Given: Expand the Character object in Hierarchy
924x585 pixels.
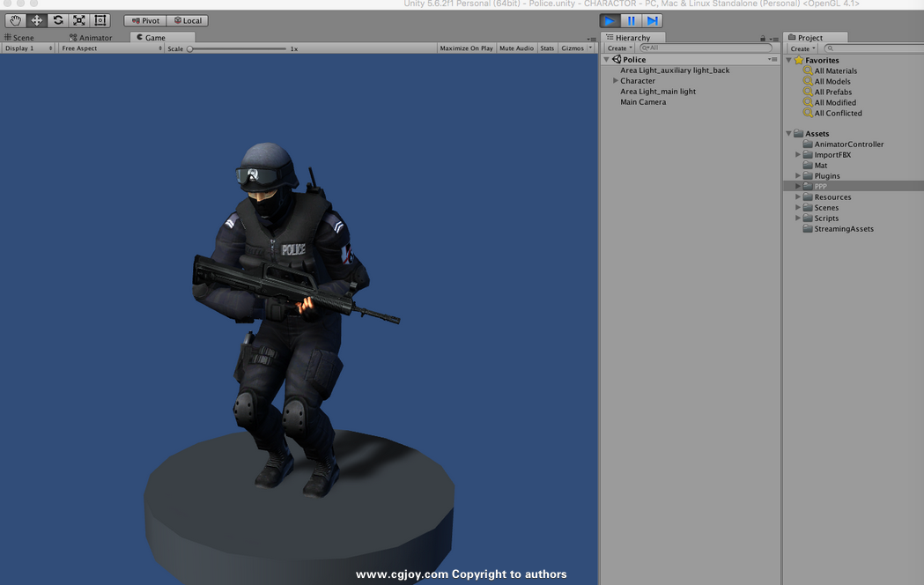Looking at the screenshot, I should point(616,81).
